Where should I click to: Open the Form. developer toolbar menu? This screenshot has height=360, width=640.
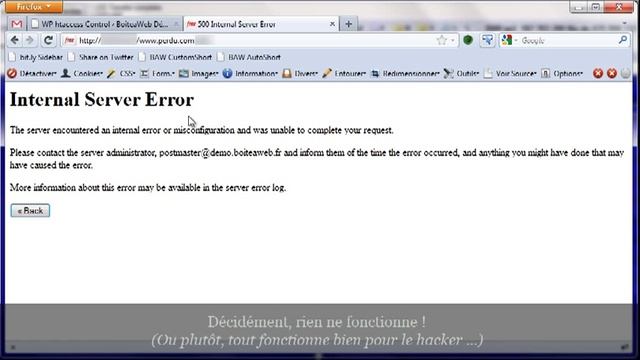pyautogui.click(x=158, y=73)
